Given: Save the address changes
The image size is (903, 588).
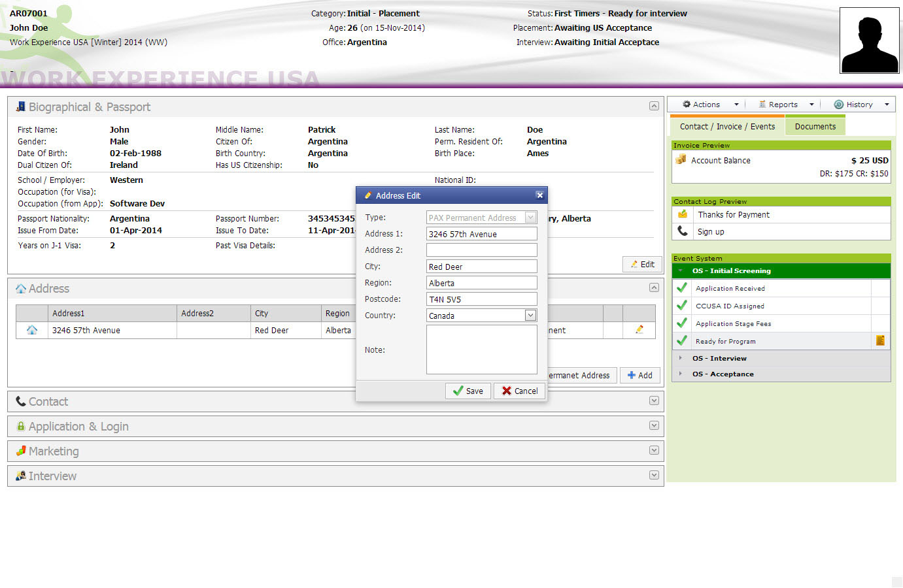Looking at the screenshot, I should point(468,391).
